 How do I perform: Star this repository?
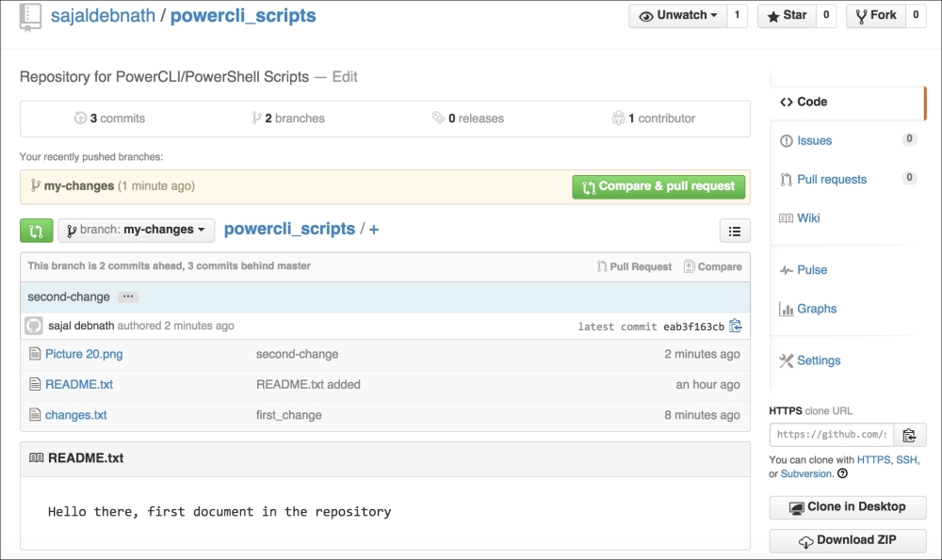(x=787, y=16)
